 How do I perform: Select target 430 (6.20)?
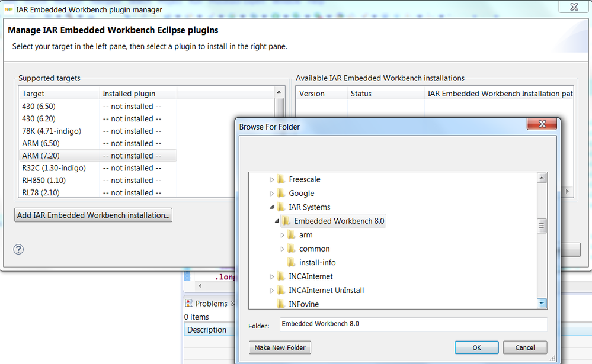point(39,119)
